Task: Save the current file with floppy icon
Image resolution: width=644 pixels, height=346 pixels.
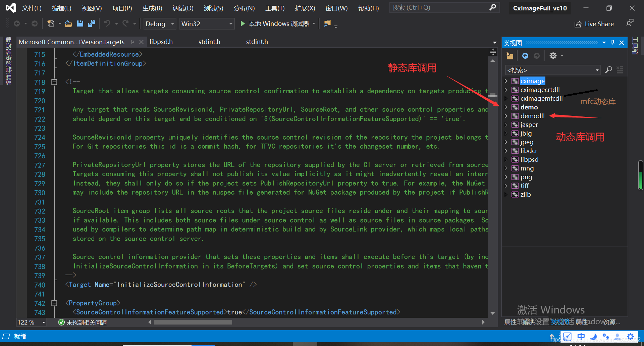Action: pos(80,23)
